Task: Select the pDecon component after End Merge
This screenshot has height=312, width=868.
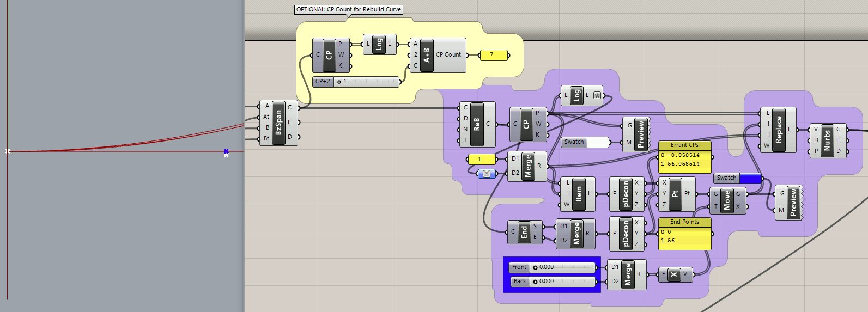Action: pos(626,234)
